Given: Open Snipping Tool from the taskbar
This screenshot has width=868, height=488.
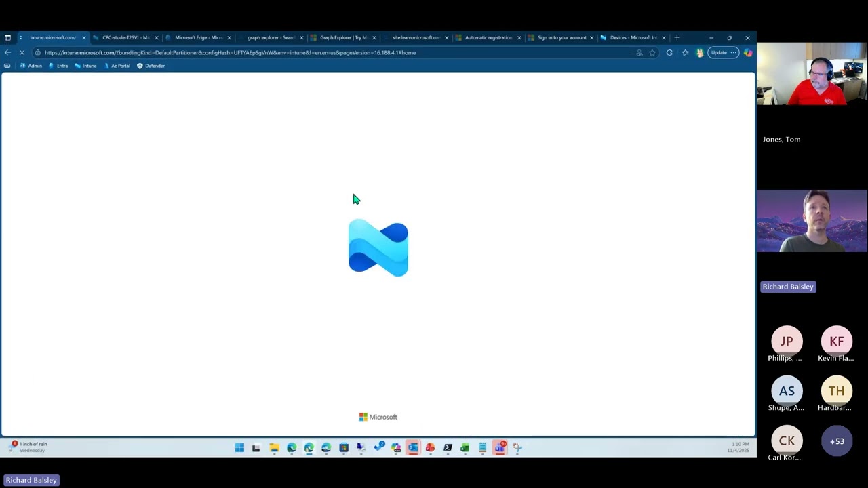Looking at the screenshot, I should click(517, 447).
